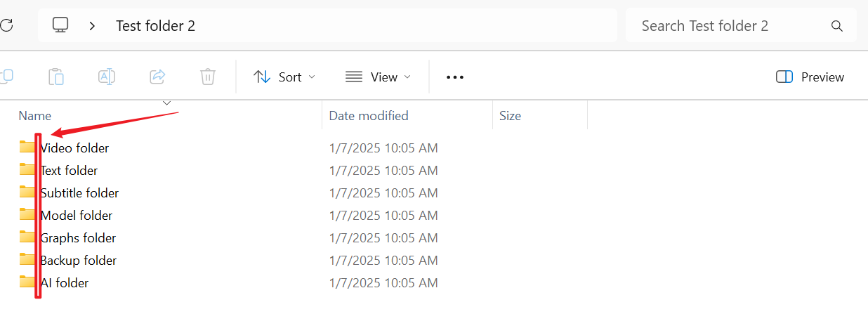Click the refresh icon

click(6, 26)
